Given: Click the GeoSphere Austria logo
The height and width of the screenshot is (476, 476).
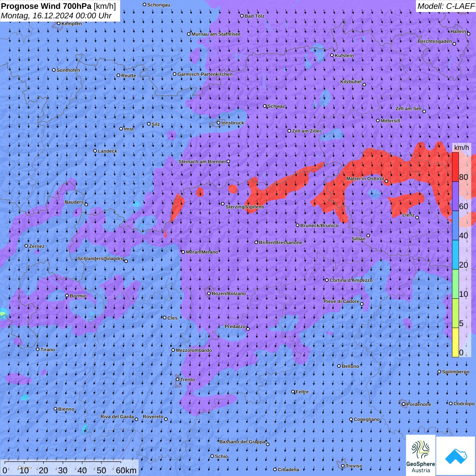Looking at the screenshot, I should pyautogui.click(x=421, y=455).
